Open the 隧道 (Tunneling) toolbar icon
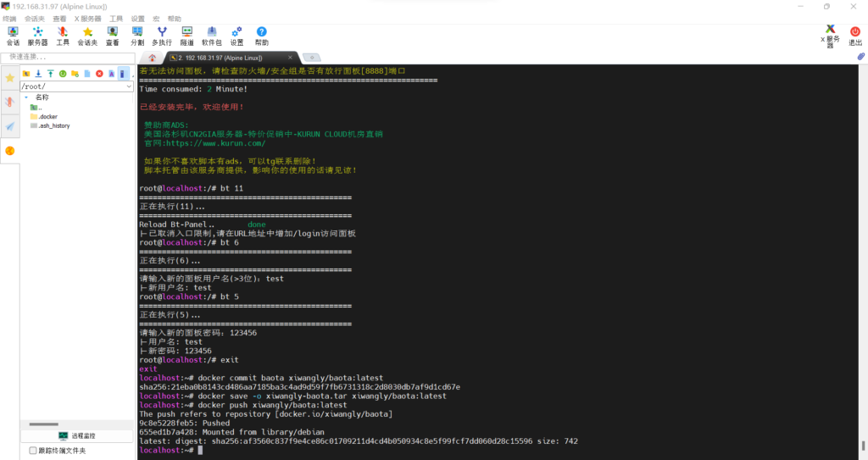This screenshot has height=460, width=868. tap(187, 36)
